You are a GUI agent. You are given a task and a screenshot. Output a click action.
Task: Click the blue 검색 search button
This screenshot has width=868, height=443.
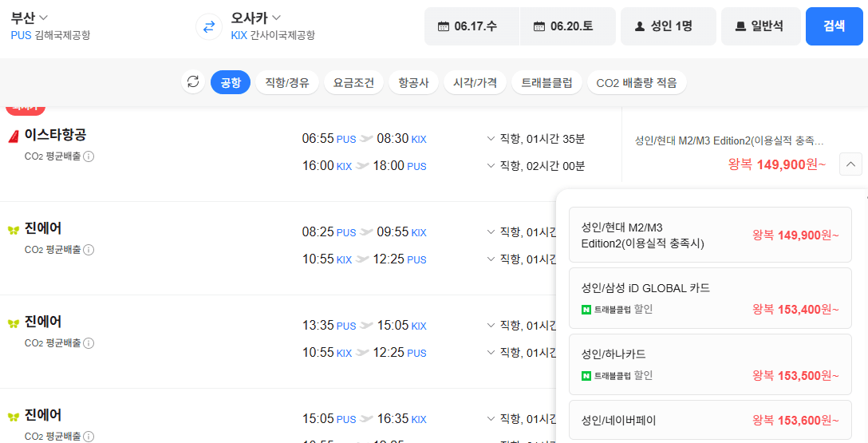tap(834, 26)
